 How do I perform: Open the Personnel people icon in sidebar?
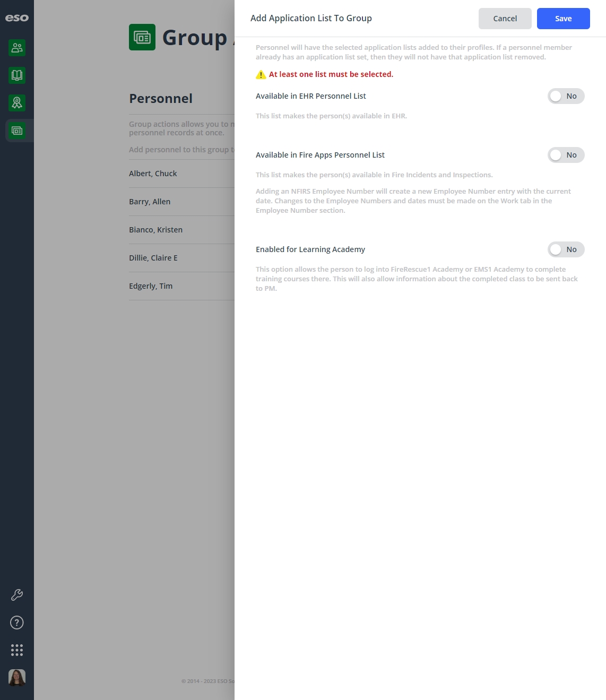pyautogui.click(x=17, y=48)
